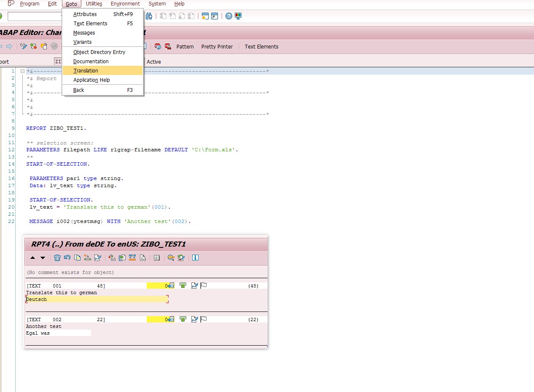Move to previous object with up triangle

click(x=33, y=258)
